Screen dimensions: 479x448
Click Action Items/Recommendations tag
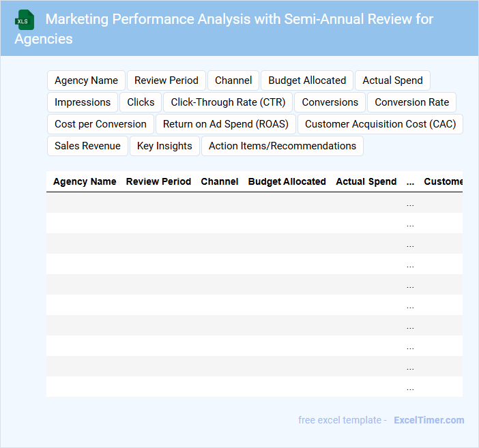pos(282,146)
